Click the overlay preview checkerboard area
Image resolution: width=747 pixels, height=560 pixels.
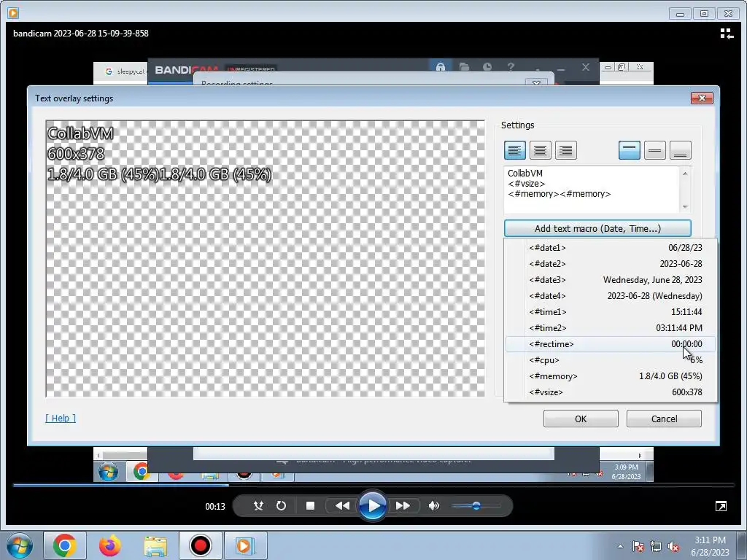266,259
